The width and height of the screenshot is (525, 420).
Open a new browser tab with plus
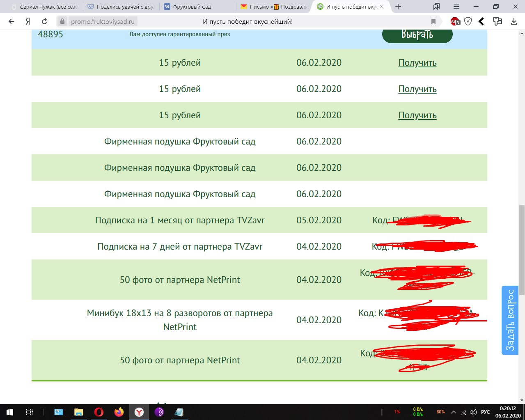pyautogui.click(x=398, y=7)
